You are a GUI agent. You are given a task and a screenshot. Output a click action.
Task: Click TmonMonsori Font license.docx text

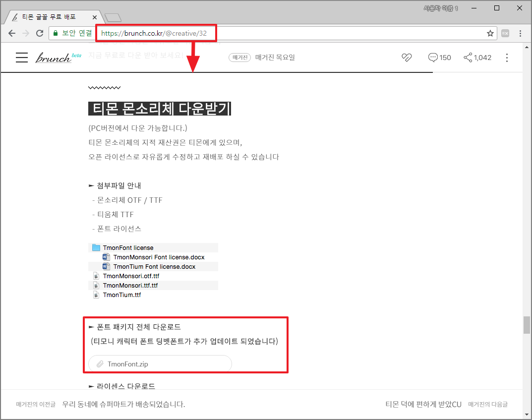(159, 257)
